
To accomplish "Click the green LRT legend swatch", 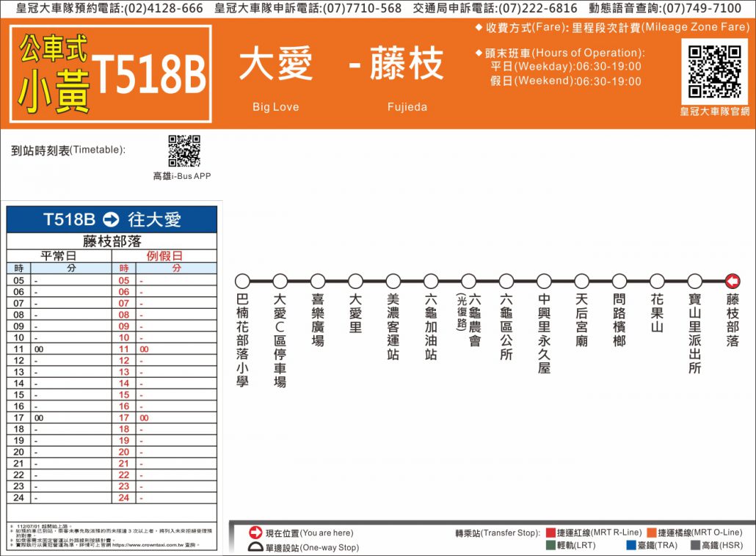I will [550, 546].
